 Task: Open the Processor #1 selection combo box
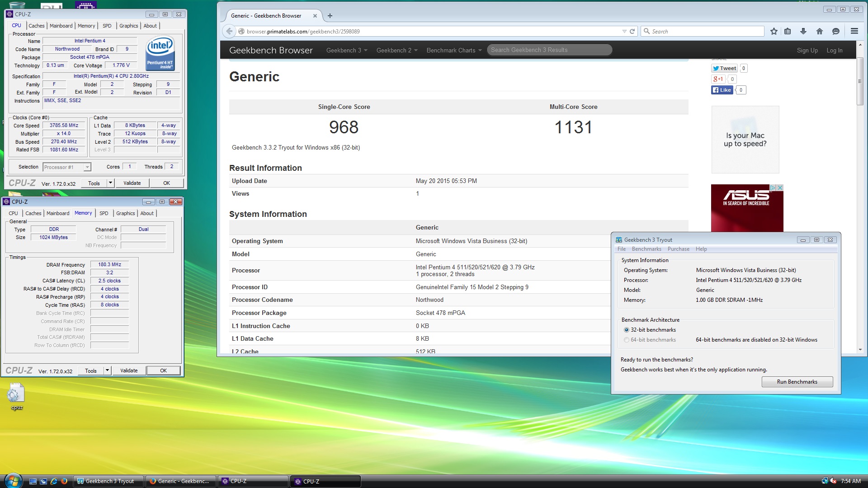(67, 167)
